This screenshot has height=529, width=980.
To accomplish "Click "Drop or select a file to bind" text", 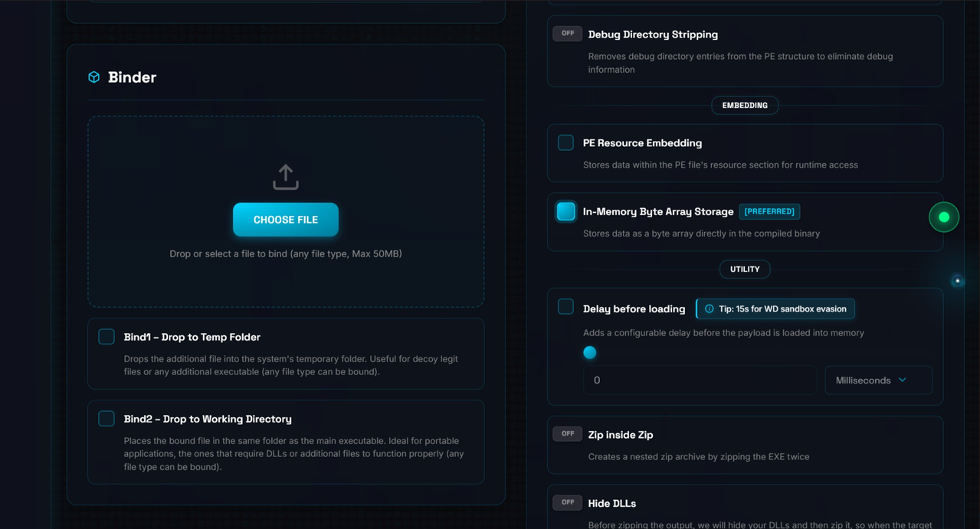I will point(286,253).
